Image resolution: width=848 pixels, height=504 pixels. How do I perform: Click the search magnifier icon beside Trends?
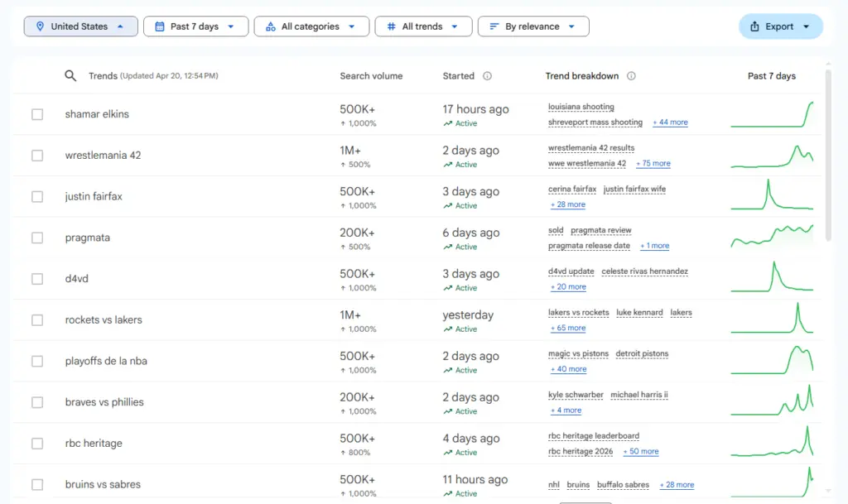70,75
